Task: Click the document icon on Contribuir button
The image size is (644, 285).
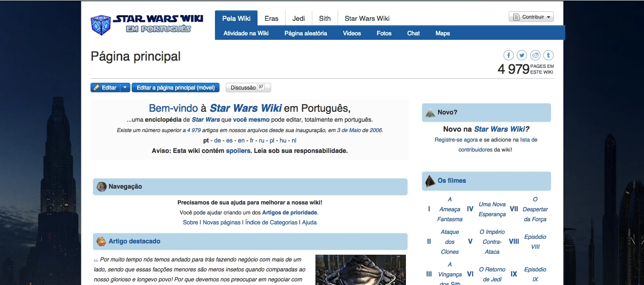Action: point(516,17)
